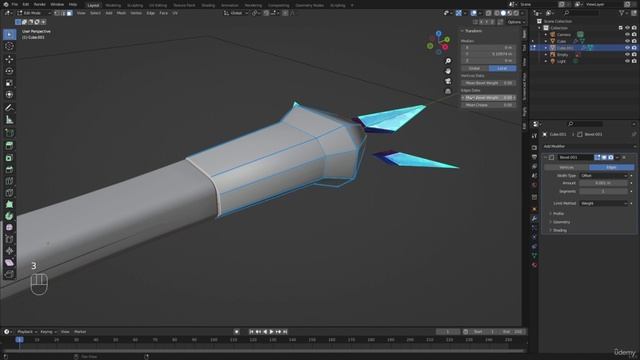Viewport: 640px width, 360px height.
Task: Expand the Shading subpanel
Action: pyautogui.click(x=560, y=230)
